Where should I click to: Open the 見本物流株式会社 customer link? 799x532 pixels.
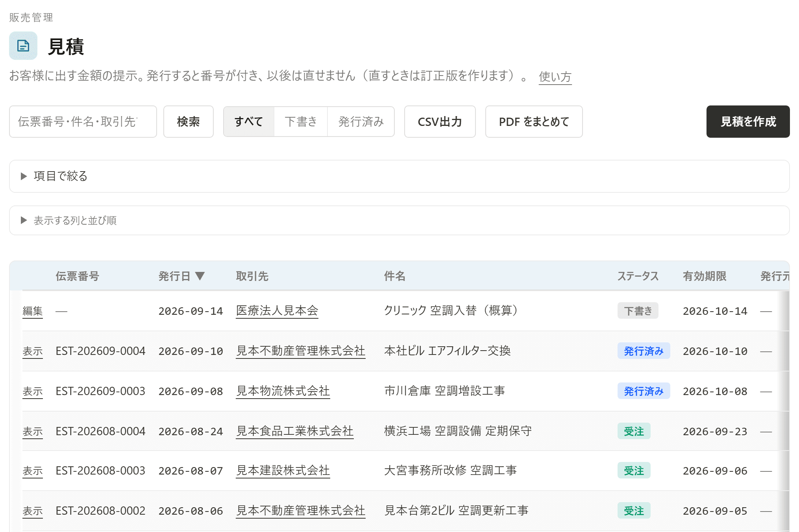point(283,391)
